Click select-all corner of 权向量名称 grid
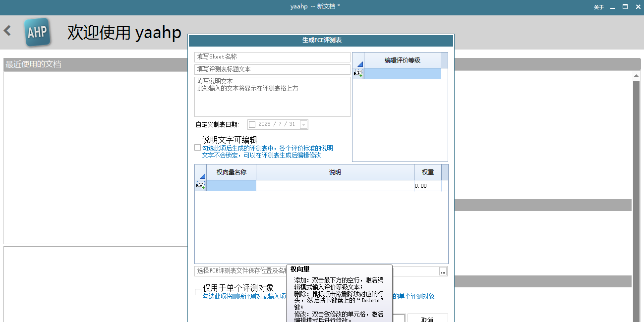The image size is (644, 322). [x=200, y=172]
